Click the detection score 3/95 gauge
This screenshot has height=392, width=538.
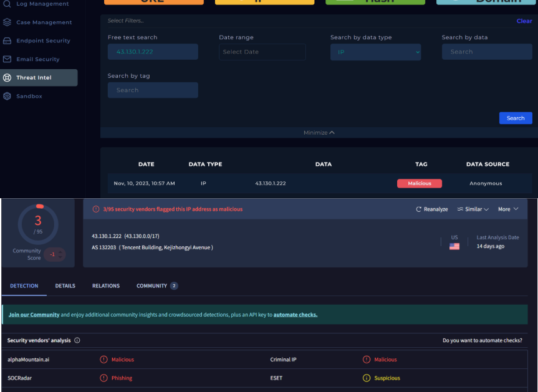pyautogui.click(x=38, y=224)
